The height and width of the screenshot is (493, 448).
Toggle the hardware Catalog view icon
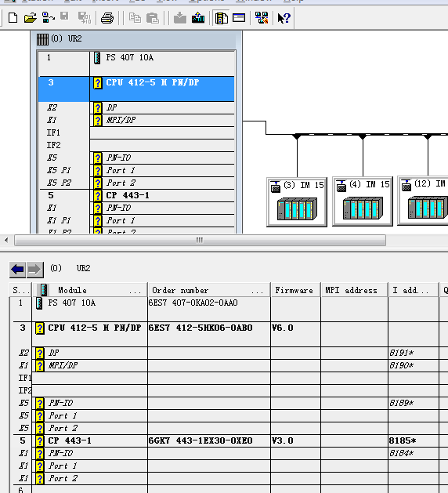pos(222,18)
